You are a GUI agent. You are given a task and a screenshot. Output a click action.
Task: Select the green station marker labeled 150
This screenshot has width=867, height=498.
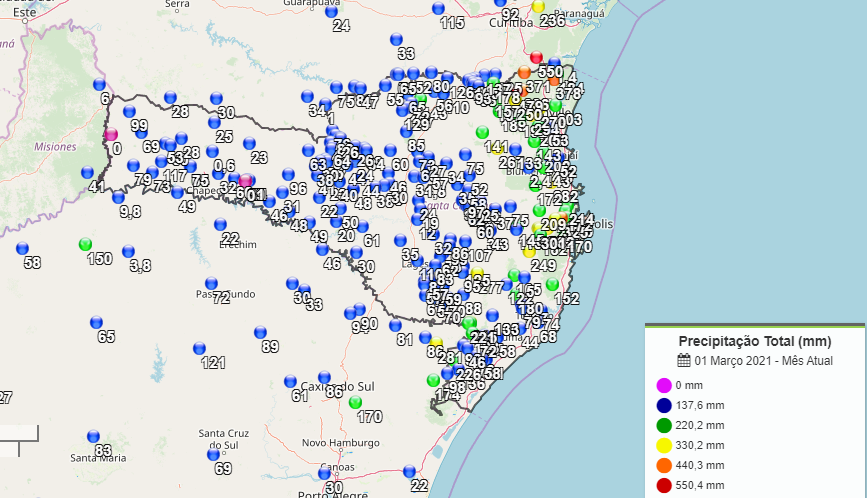[x=85, y=244]
